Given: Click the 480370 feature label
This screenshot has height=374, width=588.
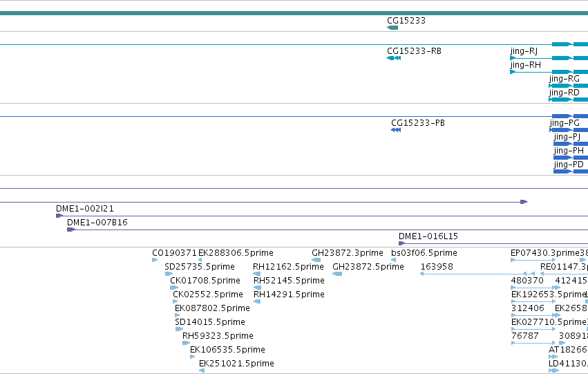Looking at the screenshot, I should click(527, 281).
